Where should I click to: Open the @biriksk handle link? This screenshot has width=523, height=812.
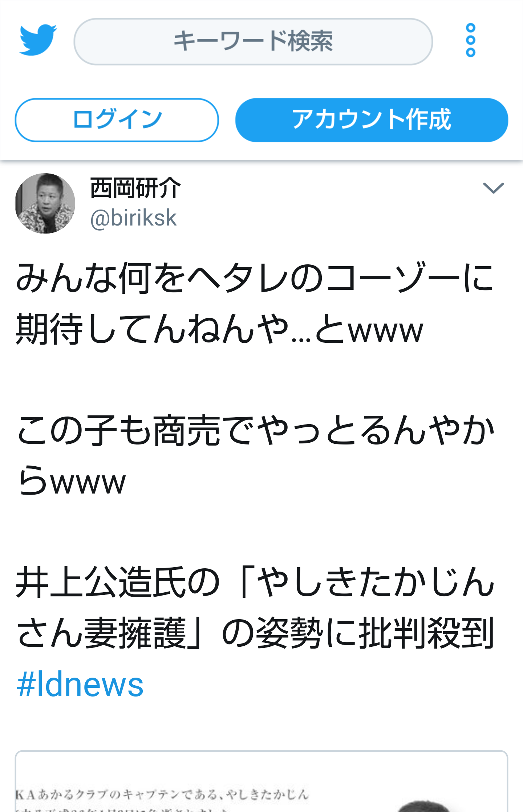(x=133, y=218)
